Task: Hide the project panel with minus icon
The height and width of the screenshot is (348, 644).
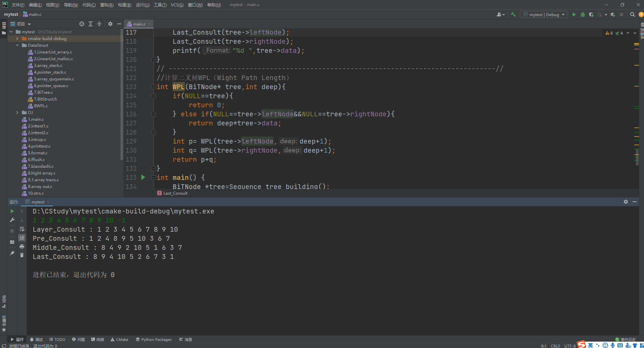Action: pyautogui.click(x=119, y=24)
